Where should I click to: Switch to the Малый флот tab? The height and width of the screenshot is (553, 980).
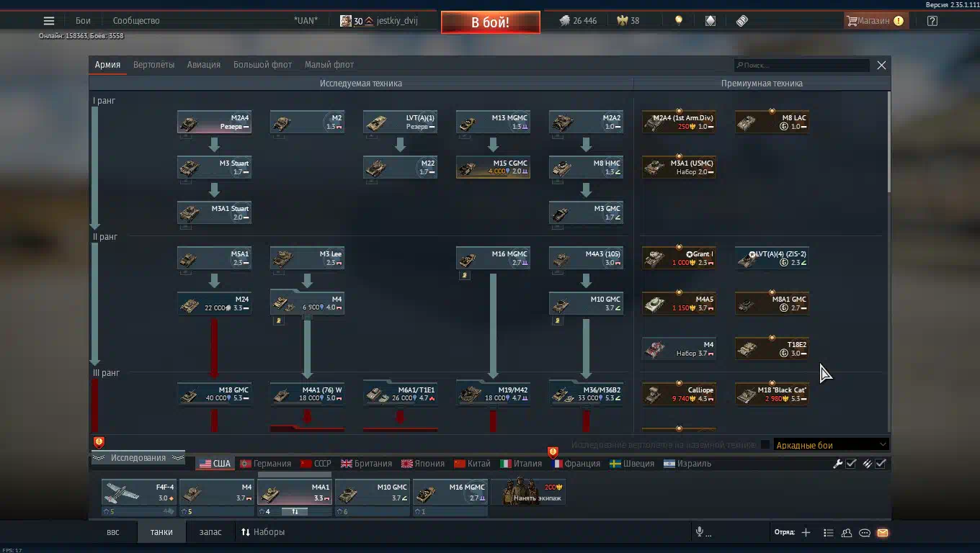329,65
